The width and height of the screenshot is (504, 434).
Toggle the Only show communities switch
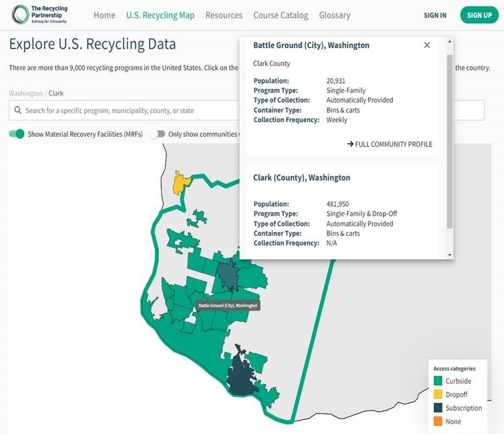(x=158, y=133)
